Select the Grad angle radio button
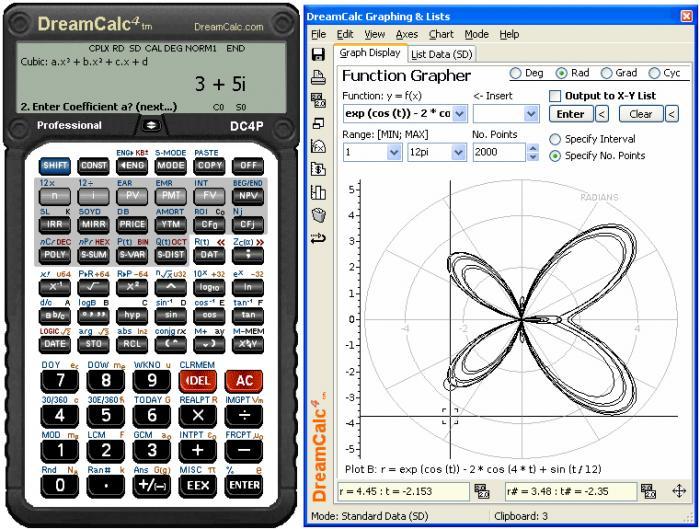This screenshot has height=529, width=700. (x=606, y=73)
